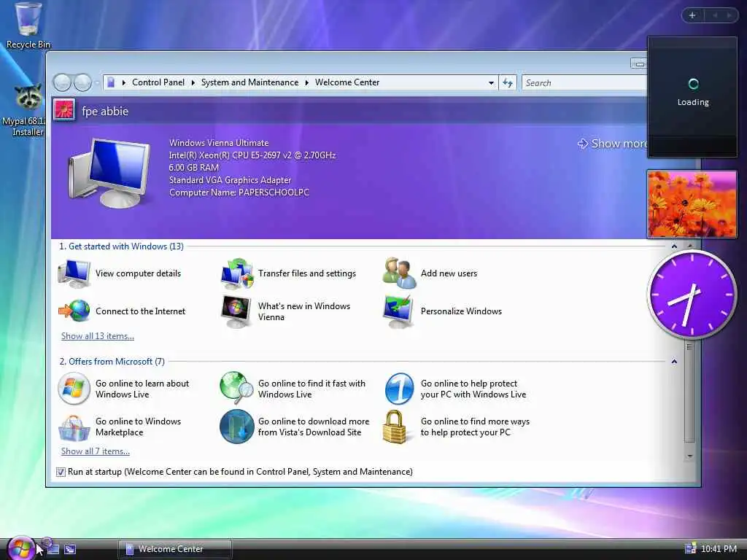Collapse the Offers from Microsoft section
747x560 pixels.
[674, 362]
